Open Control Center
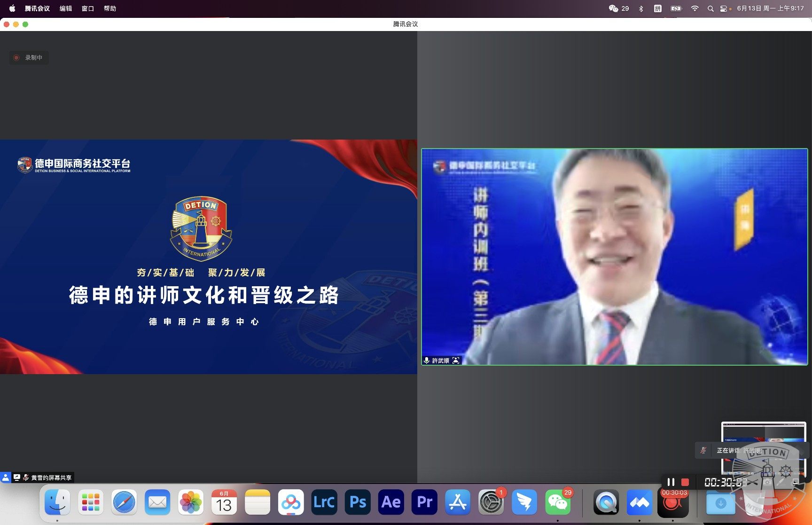The width and height of the screenshot is (812, 525). pyautogui.click(x=724, y=8)
